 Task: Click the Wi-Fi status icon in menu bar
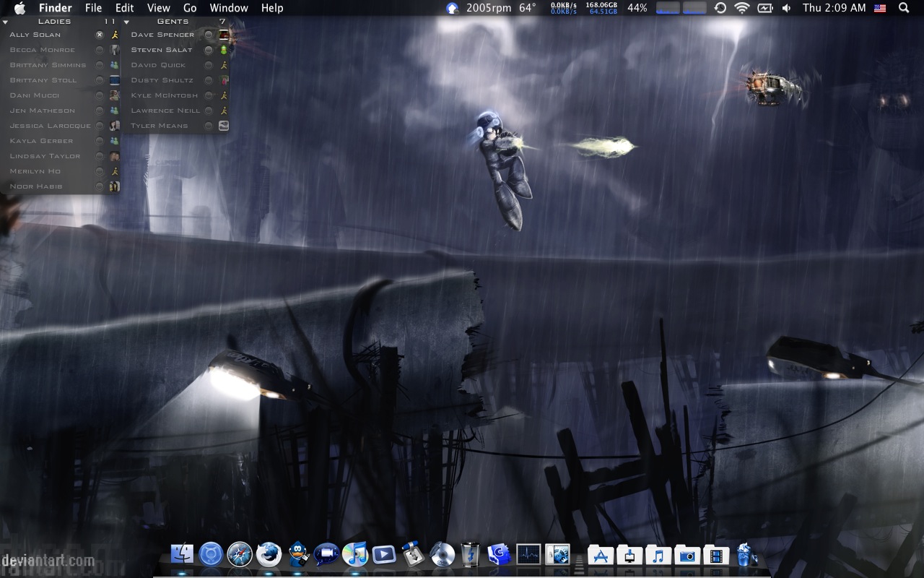pos(742,8)
